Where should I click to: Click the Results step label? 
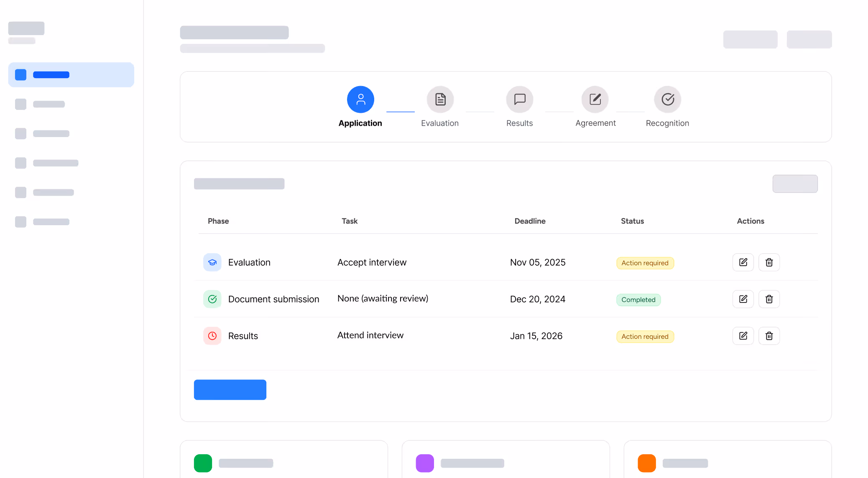[x=519, y=123]
